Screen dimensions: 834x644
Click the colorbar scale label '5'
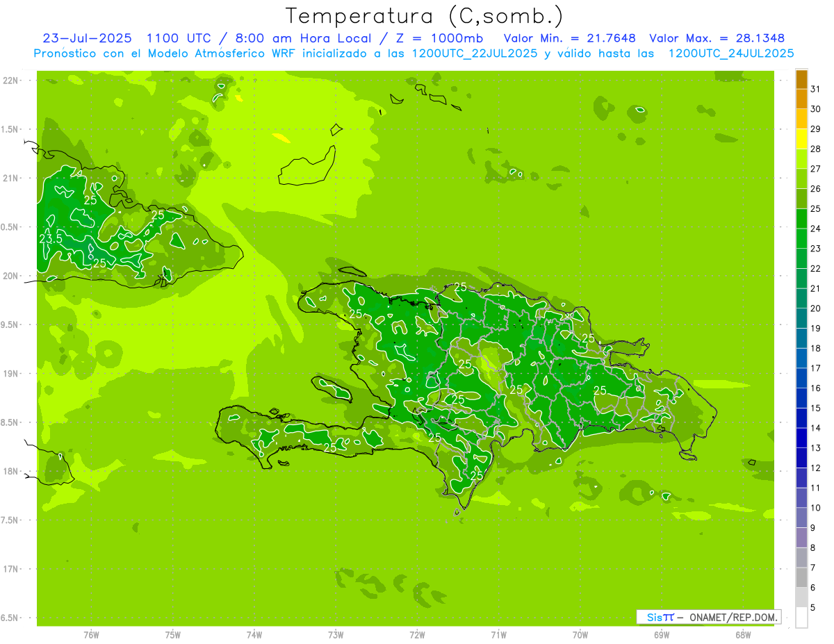point(812,608)
